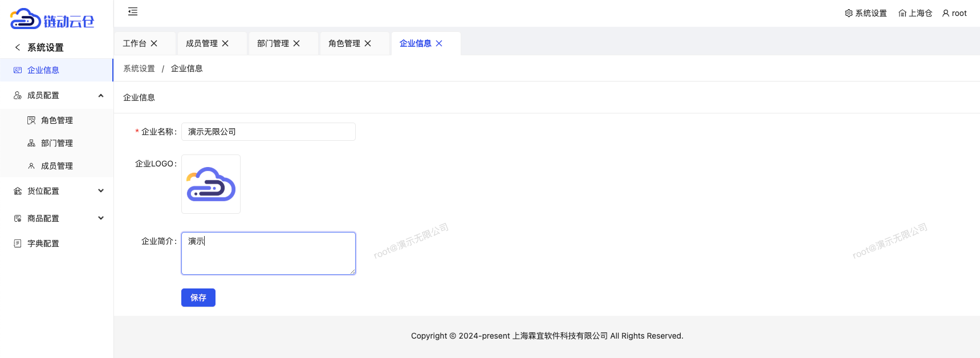The height and width of the screenshot is (358, 980).
Task: Open 成员管理 in the sidebar
Action: [x=56, y=166]
